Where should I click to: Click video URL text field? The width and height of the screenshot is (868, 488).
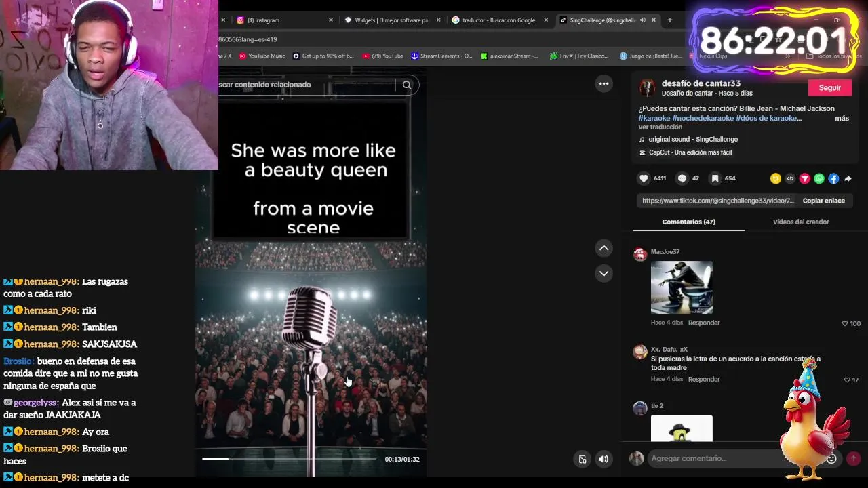[717, 201]
